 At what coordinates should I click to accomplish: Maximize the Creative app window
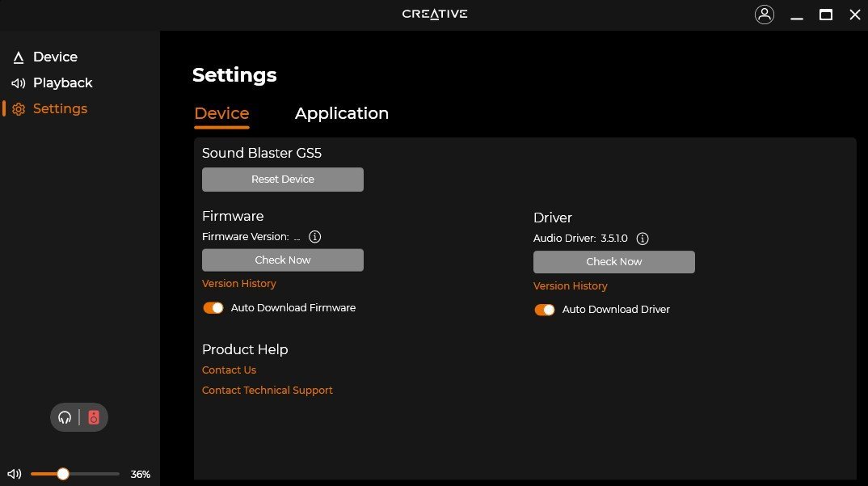tap(825, 15)
